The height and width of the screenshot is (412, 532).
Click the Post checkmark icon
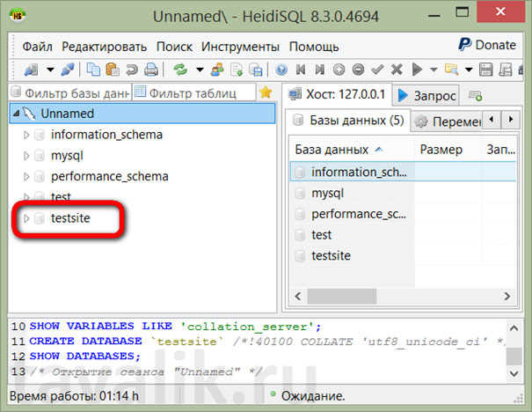[377, 70]
